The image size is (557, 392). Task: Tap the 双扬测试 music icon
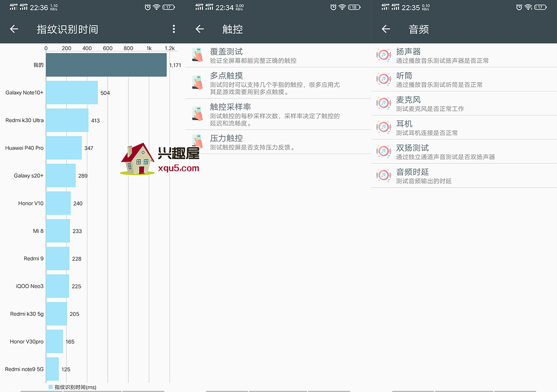pos(383,152)
